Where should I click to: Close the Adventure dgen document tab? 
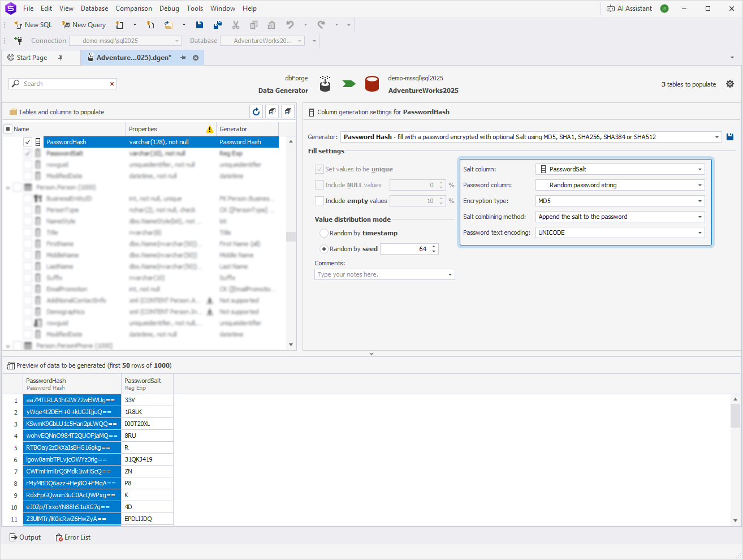click(x=196, y=58)
